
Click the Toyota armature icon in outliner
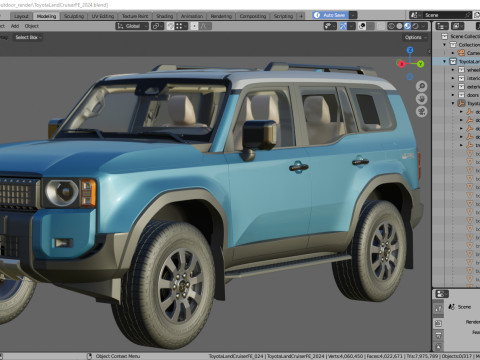point(461,103)
